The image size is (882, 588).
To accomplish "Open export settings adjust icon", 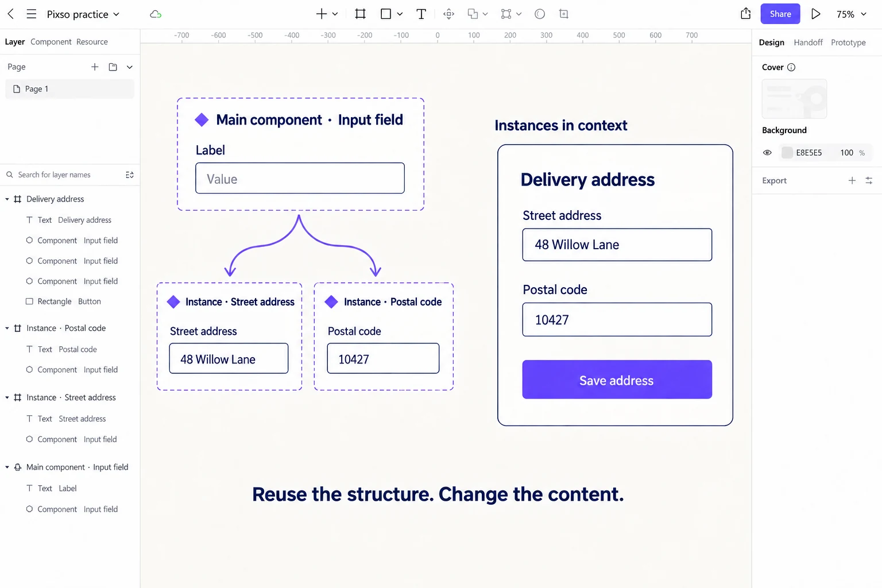I will pyautogui.click(x=869, y=180).
